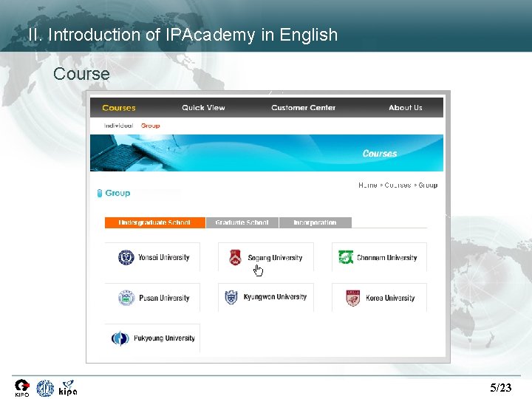
Task: Click the round blue emblem in footer
Action: [45, 388]
